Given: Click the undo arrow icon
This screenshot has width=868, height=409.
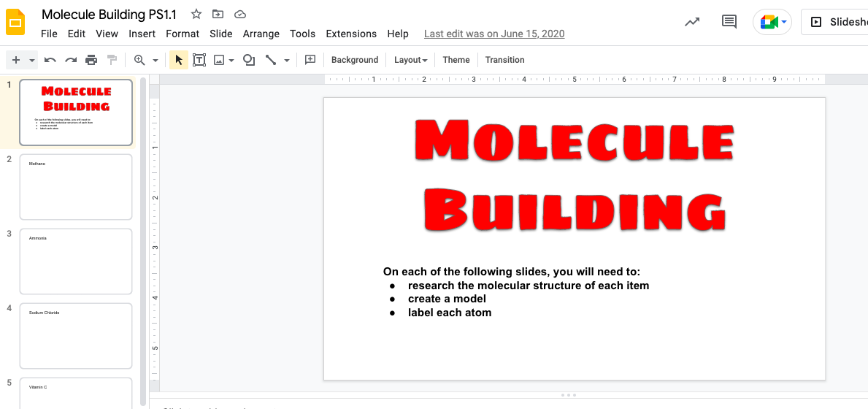Looking at the screenshot, I should (50, 60).
